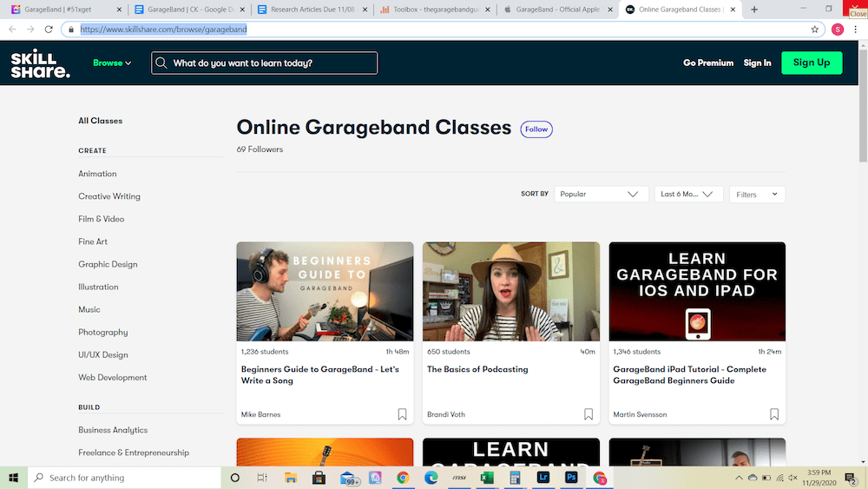Open the notification center icon
This screenshot has width=868, height=489.
(852, 478)
